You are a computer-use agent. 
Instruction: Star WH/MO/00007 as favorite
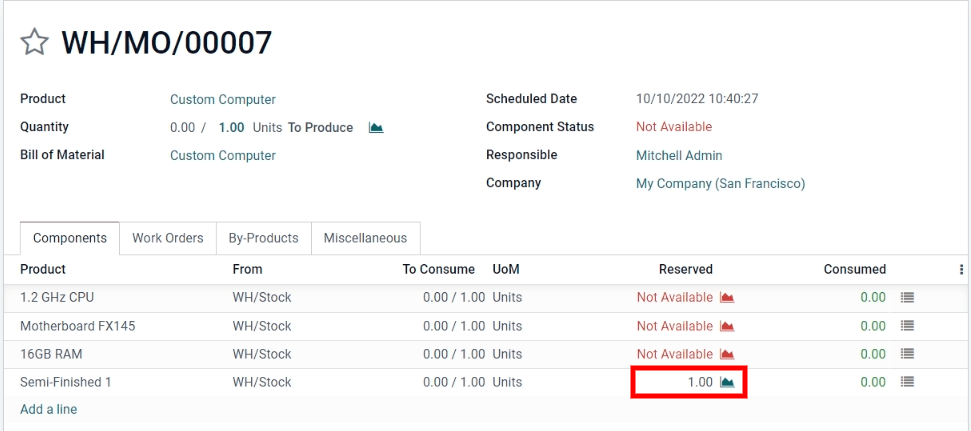coord(35,42)
